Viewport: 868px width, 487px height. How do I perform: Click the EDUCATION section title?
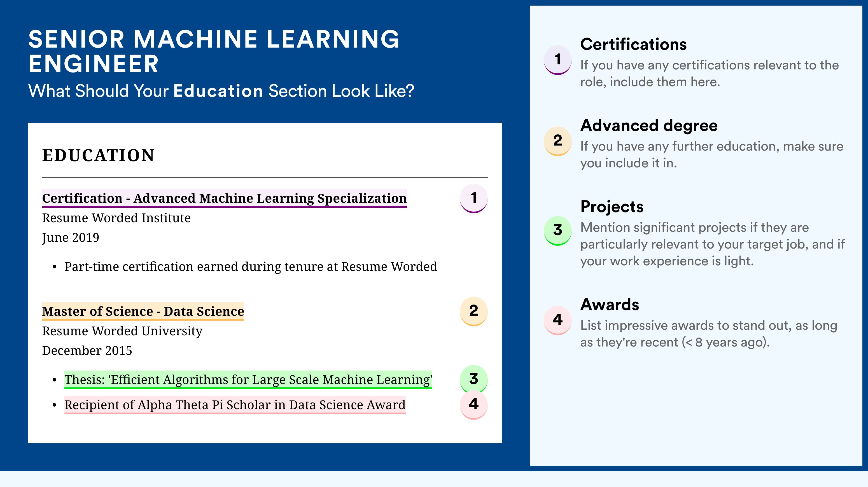(x=98, y=156)
